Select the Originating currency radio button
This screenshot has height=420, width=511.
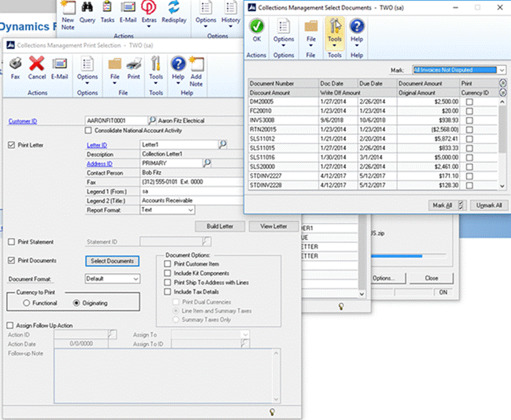tap(76, 303)
